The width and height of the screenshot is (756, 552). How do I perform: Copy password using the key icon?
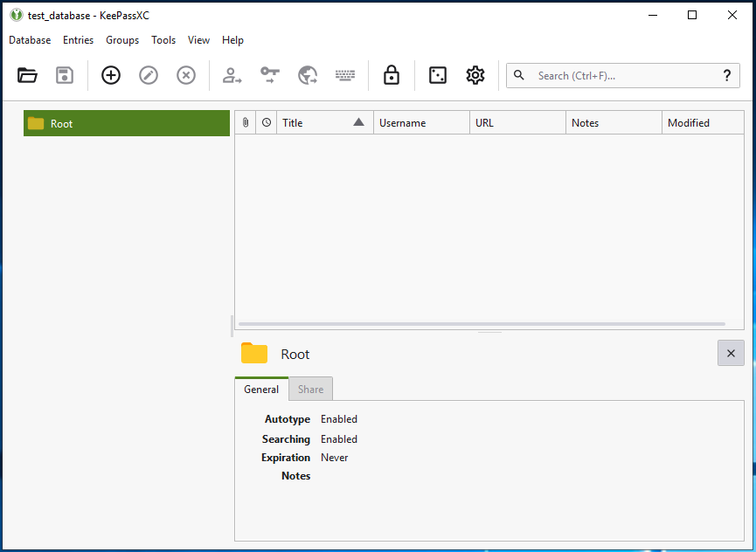270,76
